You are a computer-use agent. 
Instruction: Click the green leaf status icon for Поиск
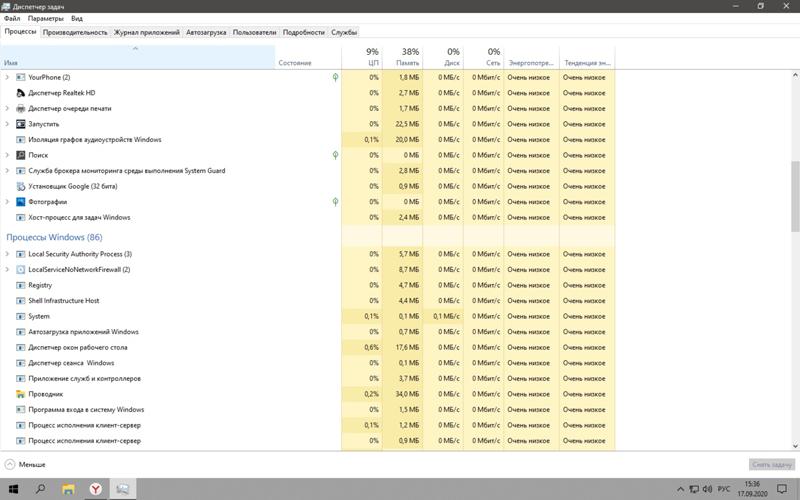[x=335, y=155]
